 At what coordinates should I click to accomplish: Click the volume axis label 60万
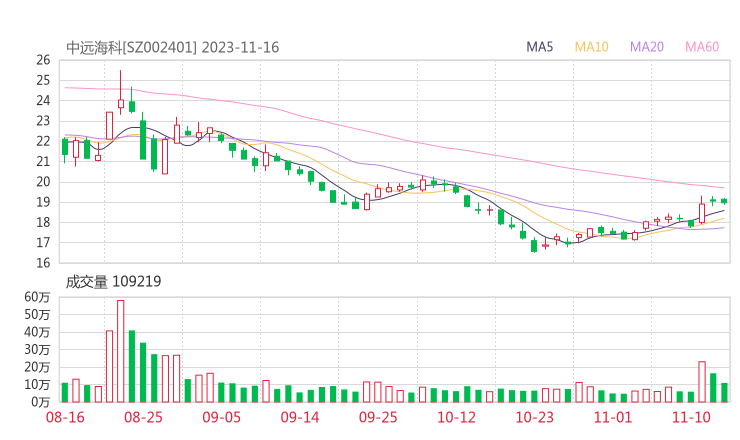pos(37,297)
